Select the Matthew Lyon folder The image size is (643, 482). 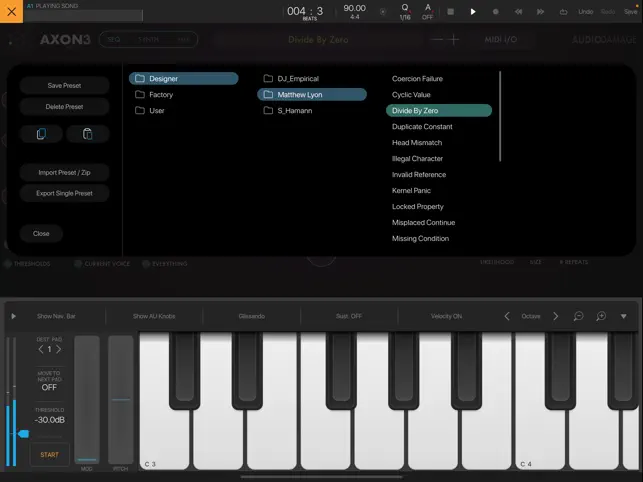[x=312, y=94]
